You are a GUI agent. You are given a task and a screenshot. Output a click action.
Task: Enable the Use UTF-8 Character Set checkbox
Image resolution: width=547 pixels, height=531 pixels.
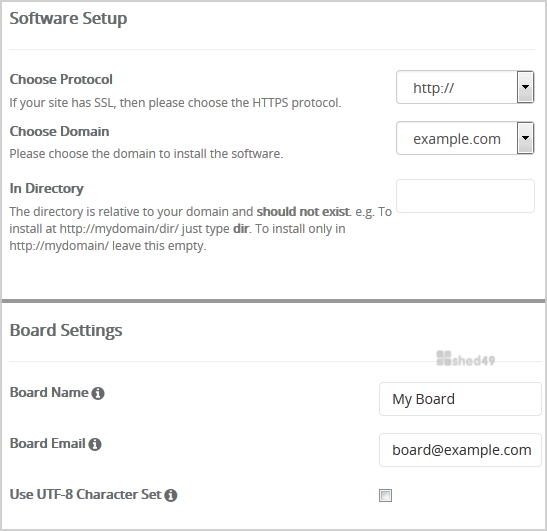(x=385, y=495)
